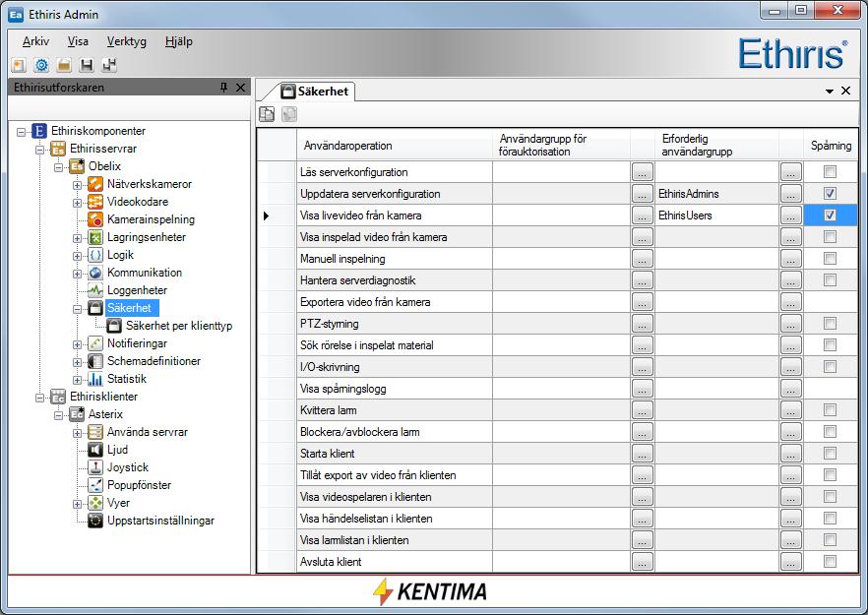Click the copy icon in Säkerhet toolbar
868x615 pixels.
point(267,114)
